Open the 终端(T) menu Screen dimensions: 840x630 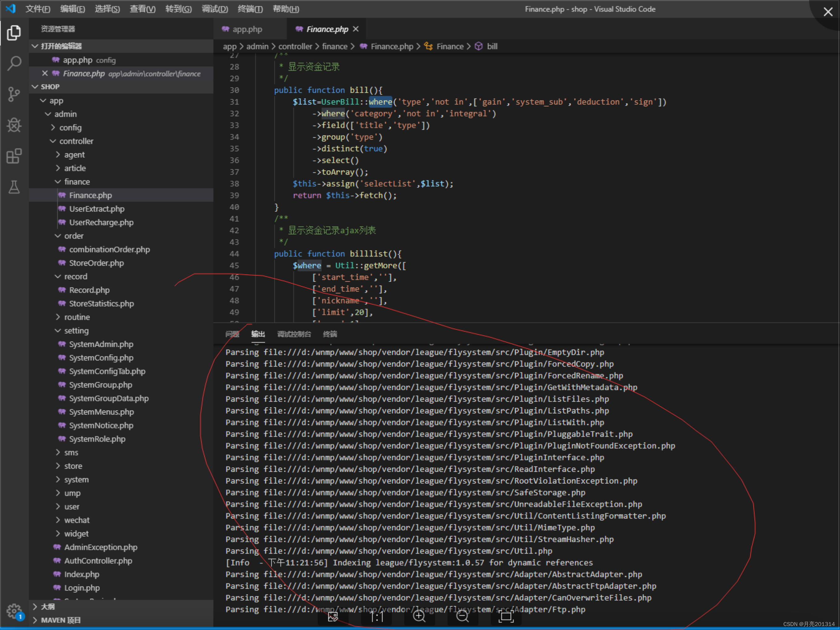click(250, 9)
